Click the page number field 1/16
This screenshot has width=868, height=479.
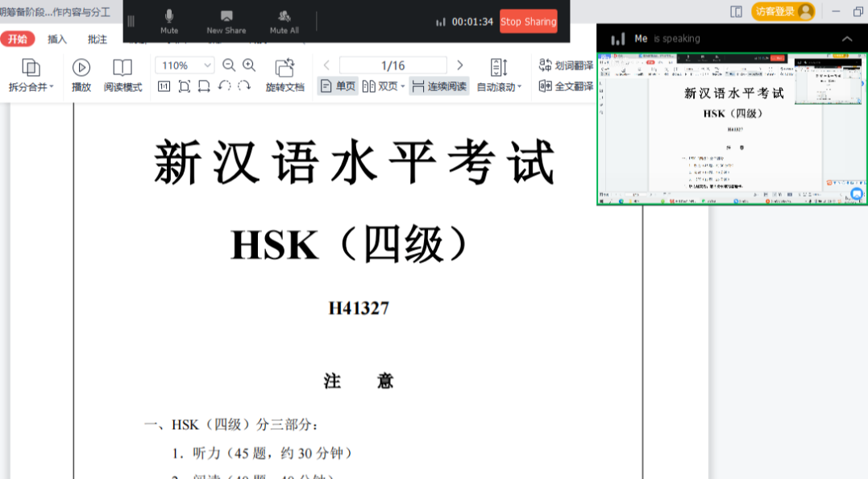click(392, 65)
